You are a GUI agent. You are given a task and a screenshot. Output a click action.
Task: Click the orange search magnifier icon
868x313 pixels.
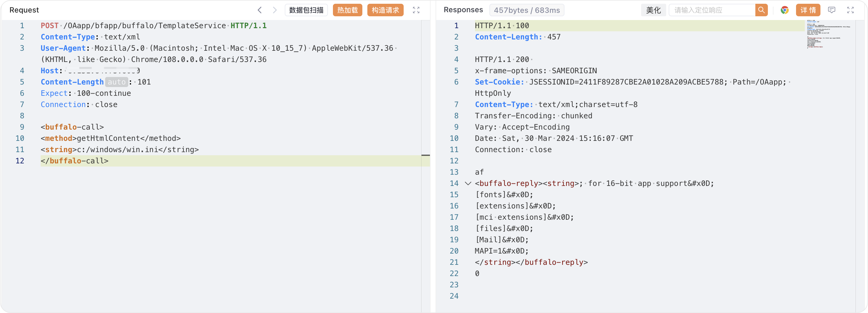pos(761,10)
